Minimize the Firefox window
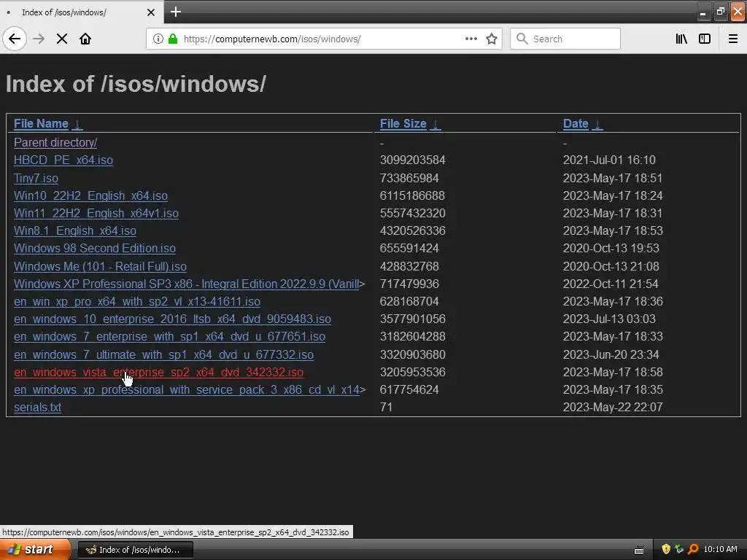 coord(703,12)
